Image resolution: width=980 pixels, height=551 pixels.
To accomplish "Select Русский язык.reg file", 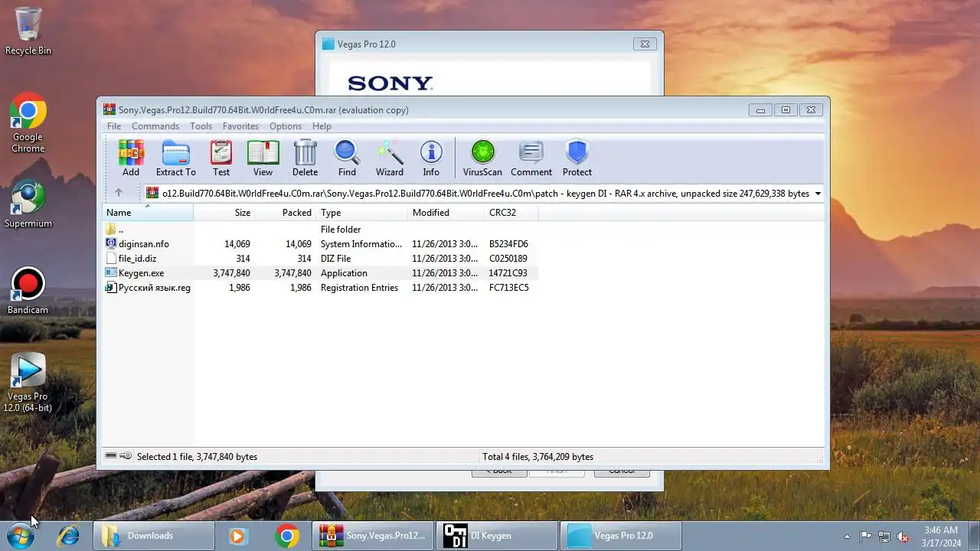I will pyautogui.click(x=319, y=288).
